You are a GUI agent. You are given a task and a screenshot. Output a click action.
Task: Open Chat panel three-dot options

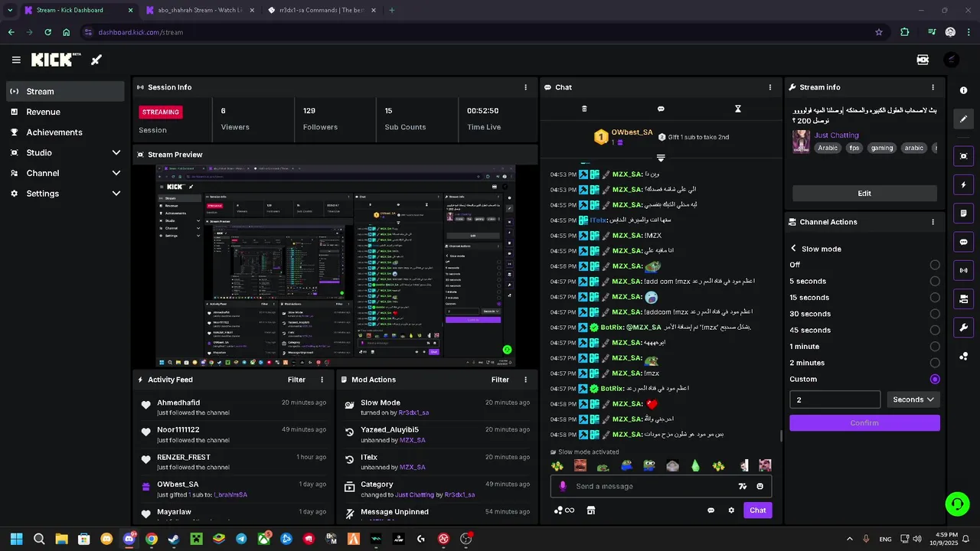point(770,87)
